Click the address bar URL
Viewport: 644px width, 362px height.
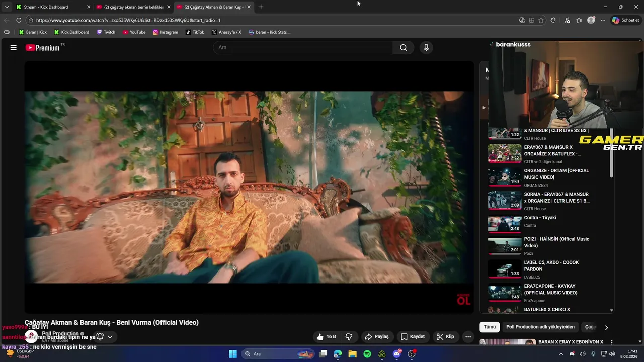tap(128, 20)
